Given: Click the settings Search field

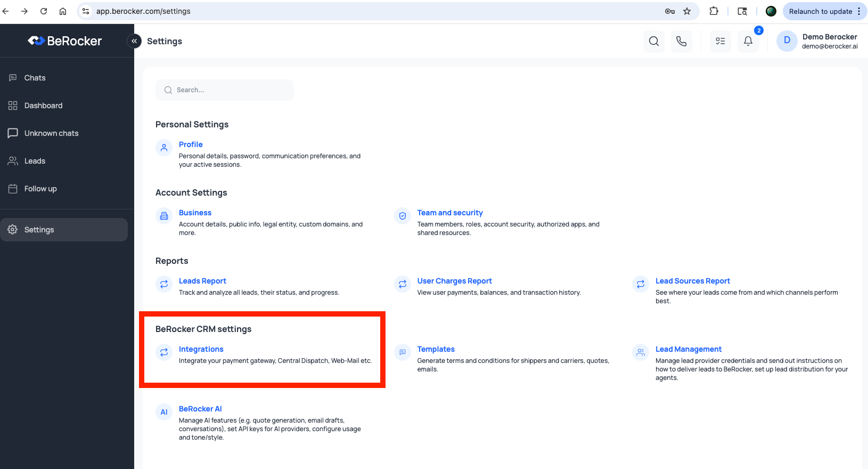Looking at the screenshot, I should tap(225, 90).
